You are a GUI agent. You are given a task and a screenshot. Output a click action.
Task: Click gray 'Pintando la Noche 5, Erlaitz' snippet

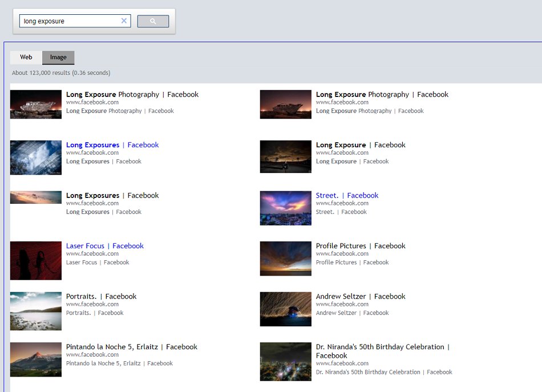tap(119, 363)
